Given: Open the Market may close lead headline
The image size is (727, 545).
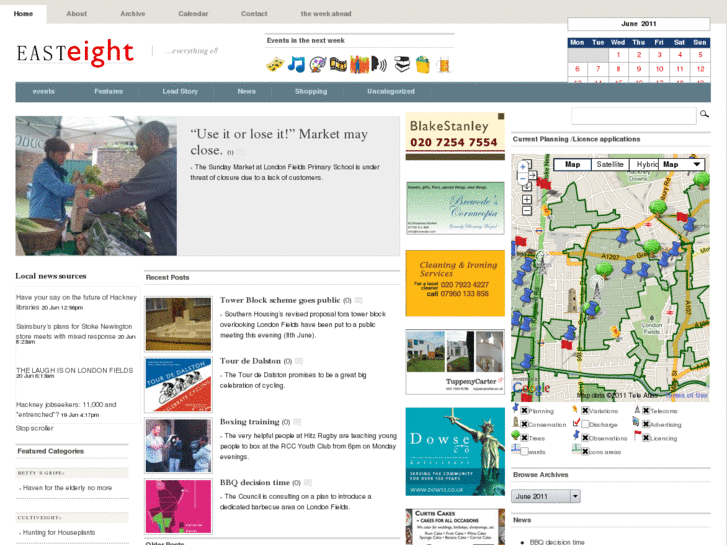Looking at the screenshot, I should pyautogui.click(x=279, y=142).
